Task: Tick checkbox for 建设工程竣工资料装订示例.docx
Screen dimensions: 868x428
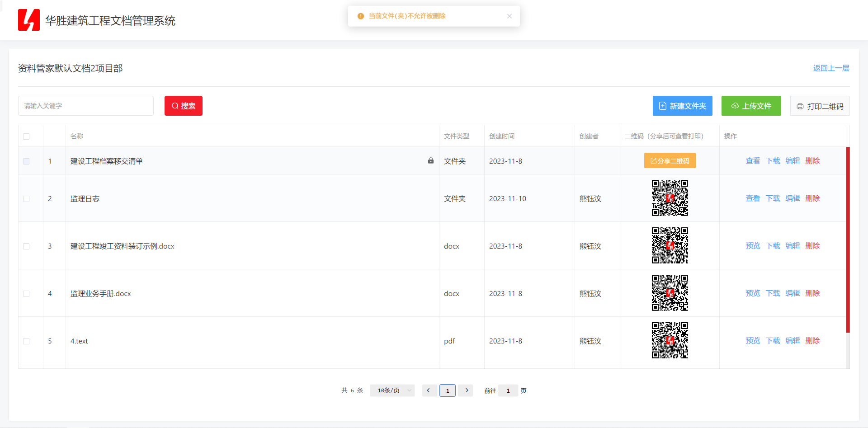Action: [x=26, y=246]
